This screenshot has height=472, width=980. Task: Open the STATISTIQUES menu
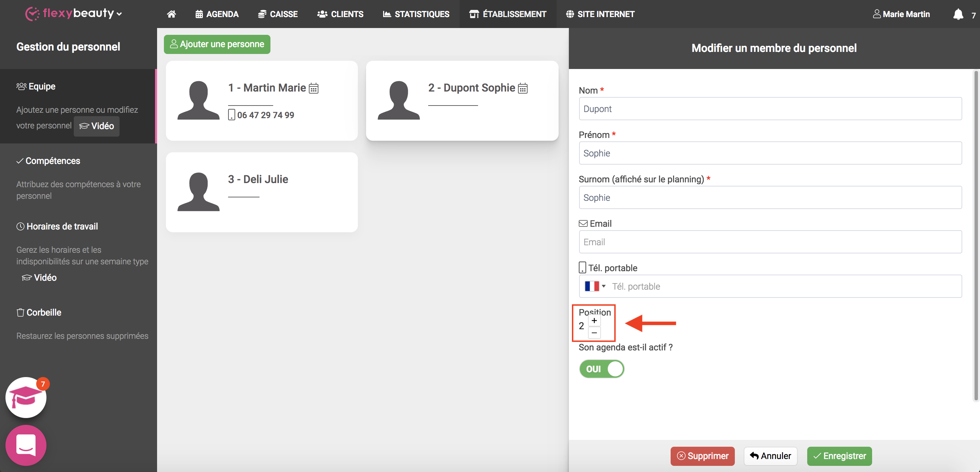click(x=416, y=14)
